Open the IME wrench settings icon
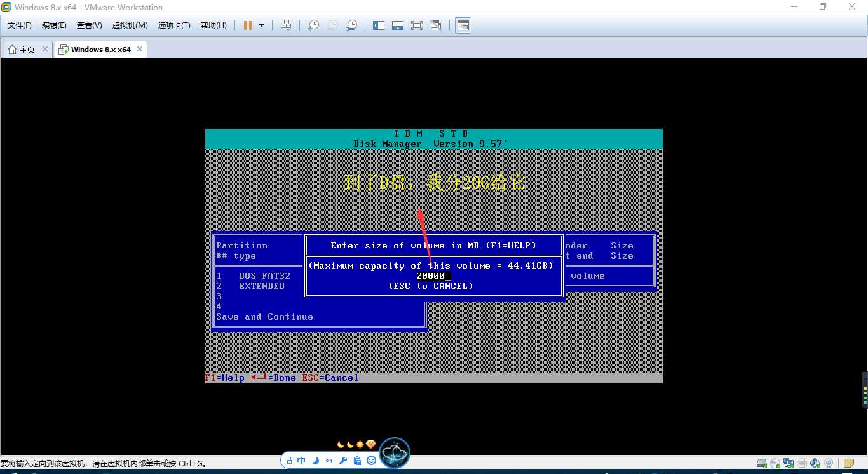 343,461
